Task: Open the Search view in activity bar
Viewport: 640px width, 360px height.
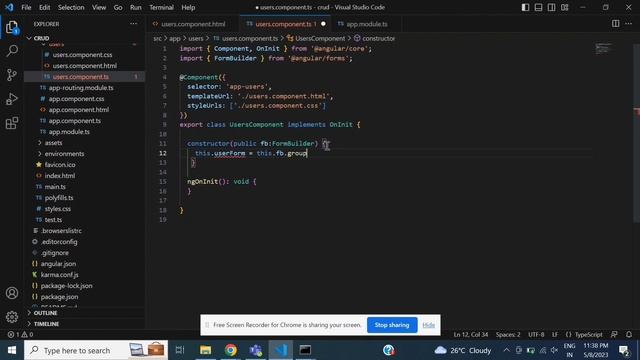Action: tap(12, 51)
